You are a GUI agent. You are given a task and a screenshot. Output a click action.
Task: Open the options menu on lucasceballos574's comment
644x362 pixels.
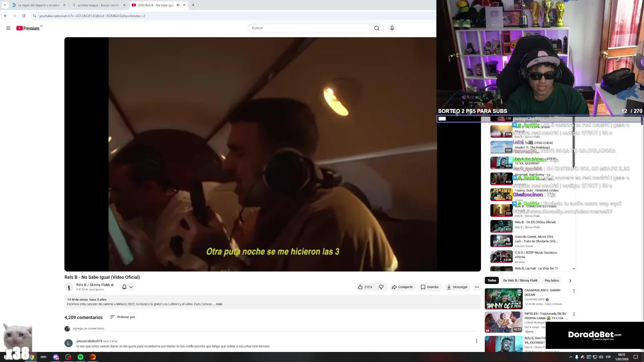(476, 341)
